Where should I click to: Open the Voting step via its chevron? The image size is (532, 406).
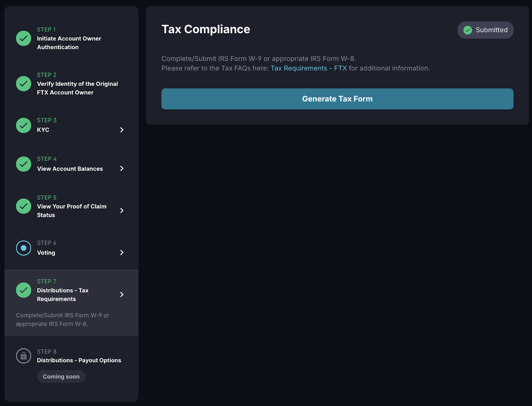122,252
